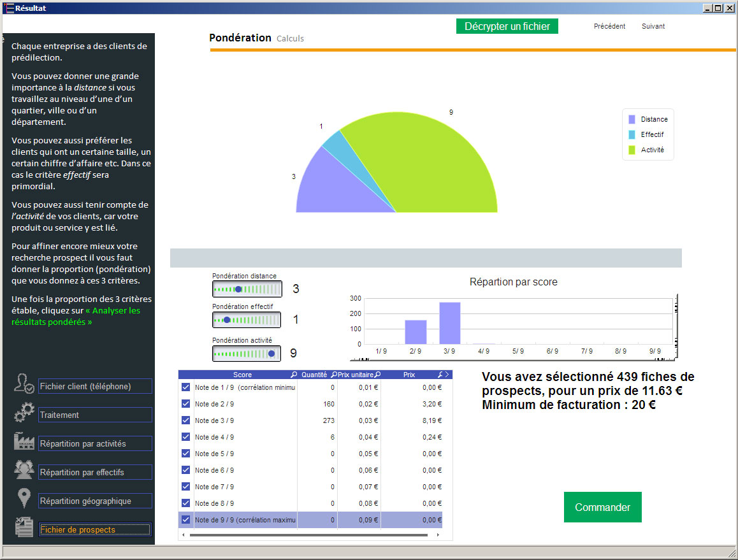Click the search magnifier in the Quantité column header
738x560 pixels.
(334, 375)
